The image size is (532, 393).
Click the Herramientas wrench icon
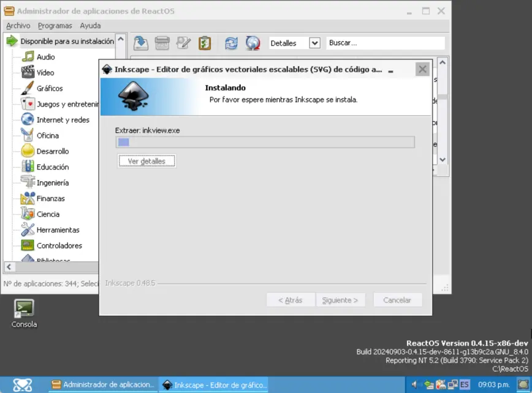28,230
